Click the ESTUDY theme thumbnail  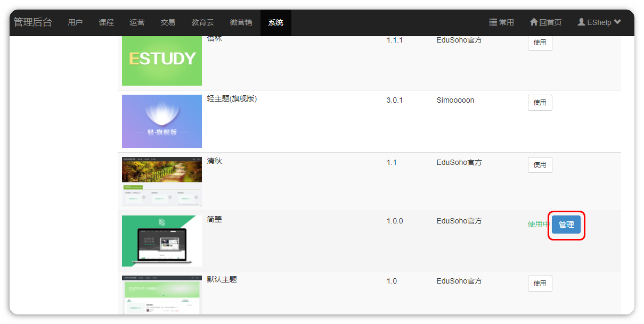point(162,60)
